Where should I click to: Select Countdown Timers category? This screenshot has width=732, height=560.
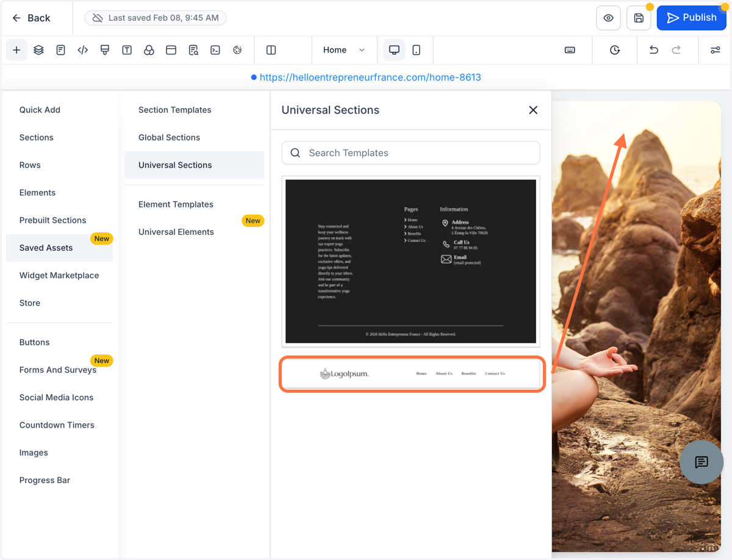click(x=57, y=425)
